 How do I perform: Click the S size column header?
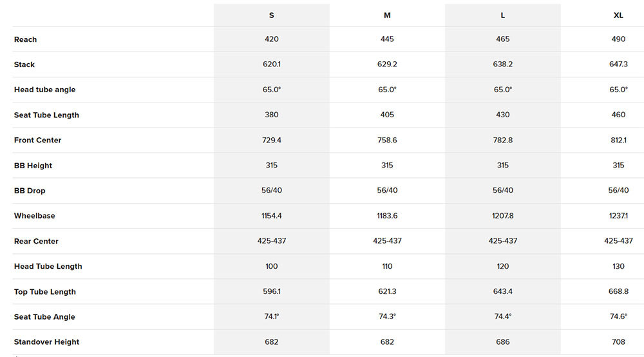point(272,15)
